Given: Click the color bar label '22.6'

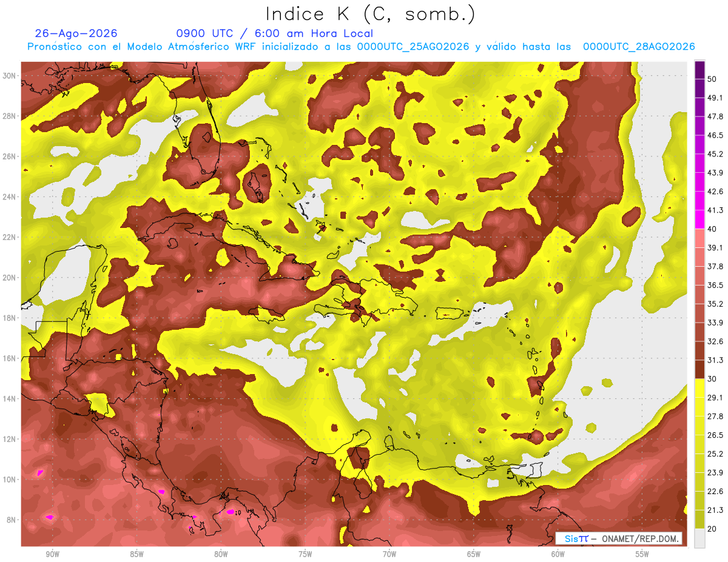Looking at the screenshot, I should pyautogui.click(x=715, y=491).
